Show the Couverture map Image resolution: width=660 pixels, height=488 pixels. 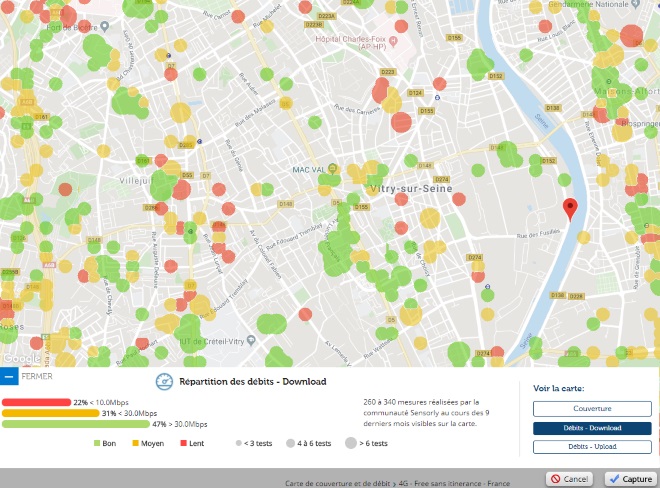pos(592,409)
